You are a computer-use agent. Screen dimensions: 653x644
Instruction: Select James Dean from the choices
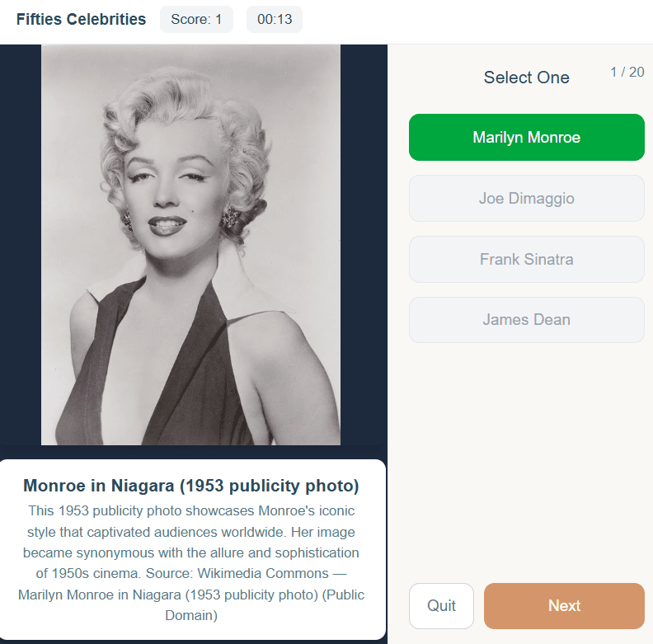point(526,320)
